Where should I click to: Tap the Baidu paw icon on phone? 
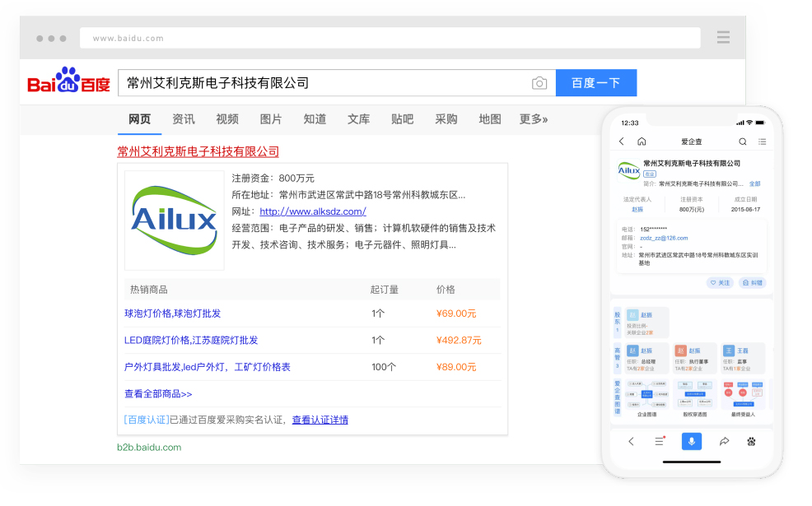pyautogui.click(x=751, y=442)
